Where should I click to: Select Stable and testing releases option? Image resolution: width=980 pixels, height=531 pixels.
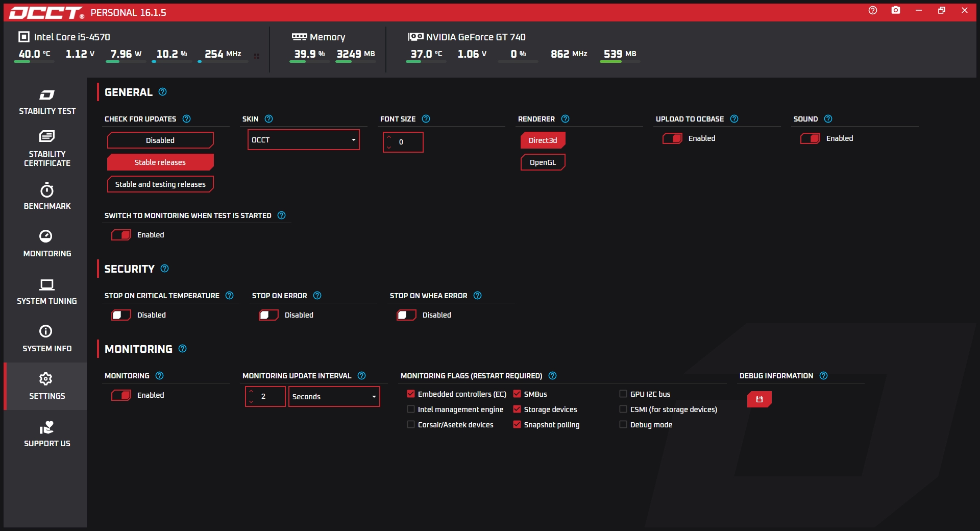point(160,184)
